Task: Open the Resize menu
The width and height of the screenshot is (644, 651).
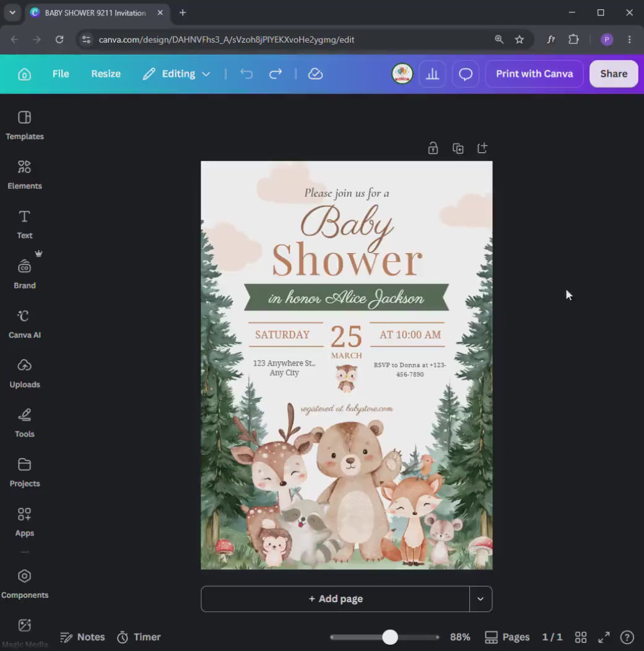Action: 106,74
